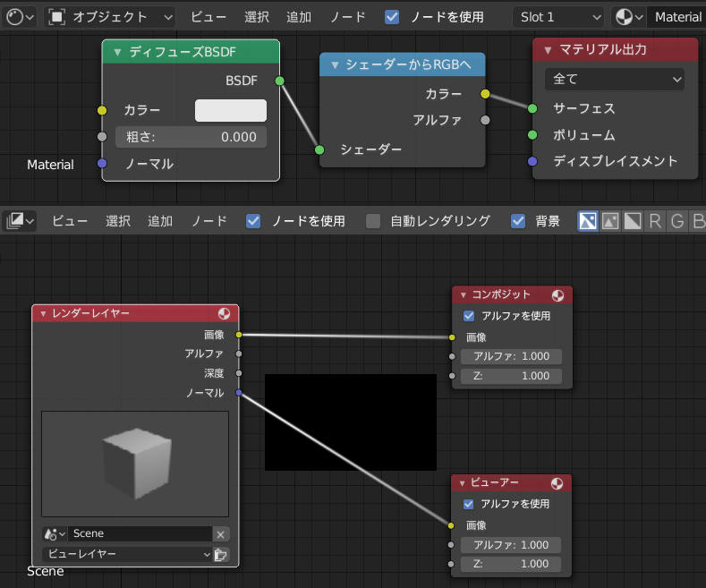This screenshot has height=588, width=706.
Task: Click the Material name field
Action: (676, 17)
